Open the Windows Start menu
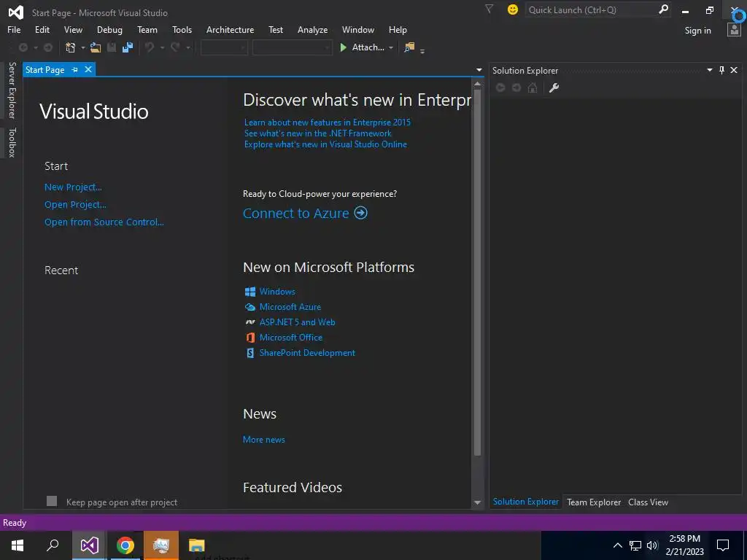 tap(18, 545)
